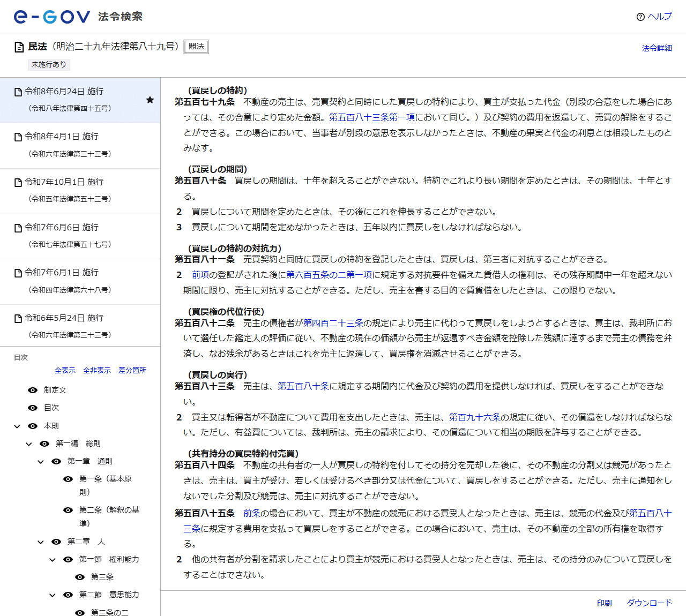Viewport: 686px width, 616px height.
Task: Collapse the 本則 tree node
Action: point(17,426)
